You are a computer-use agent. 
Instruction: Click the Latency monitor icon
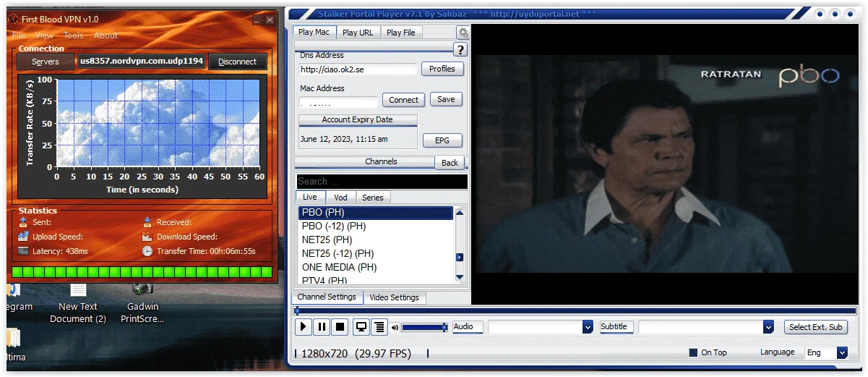click(x=25, y=251)
